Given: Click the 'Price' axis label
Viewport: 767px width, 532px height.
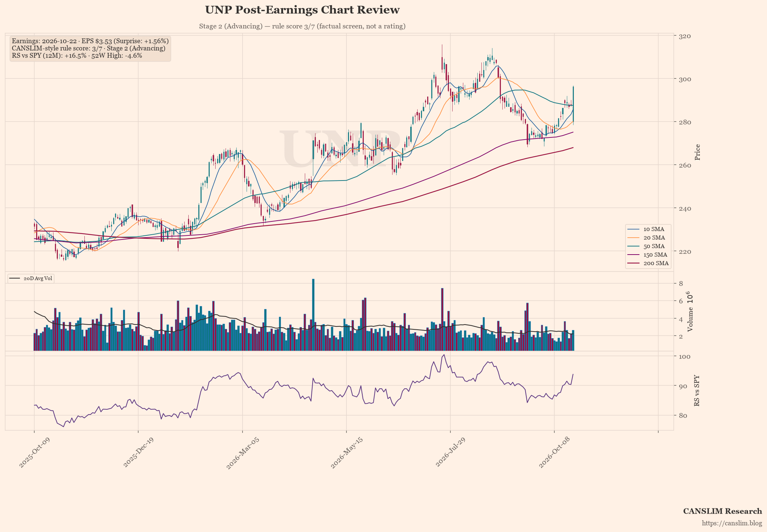Looking at the screenshot, I should (697, 152).
